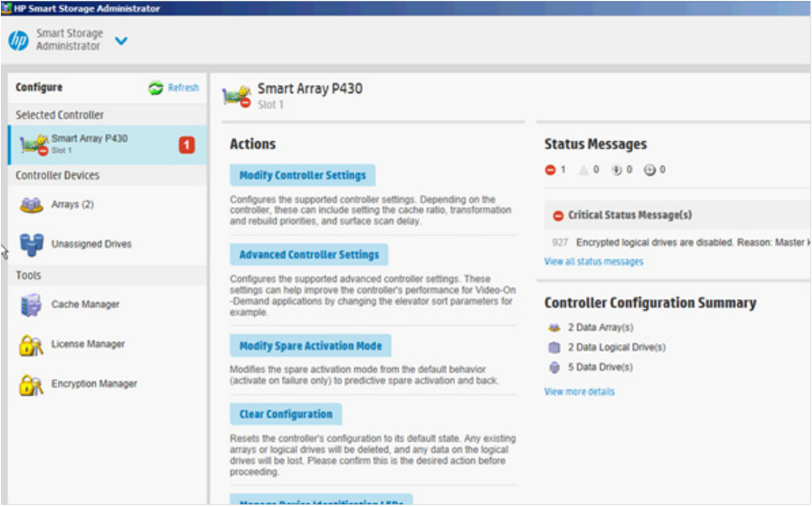Click Modify Controller Settings button
The width and height of the screenshot is (812, 507).
303,175
